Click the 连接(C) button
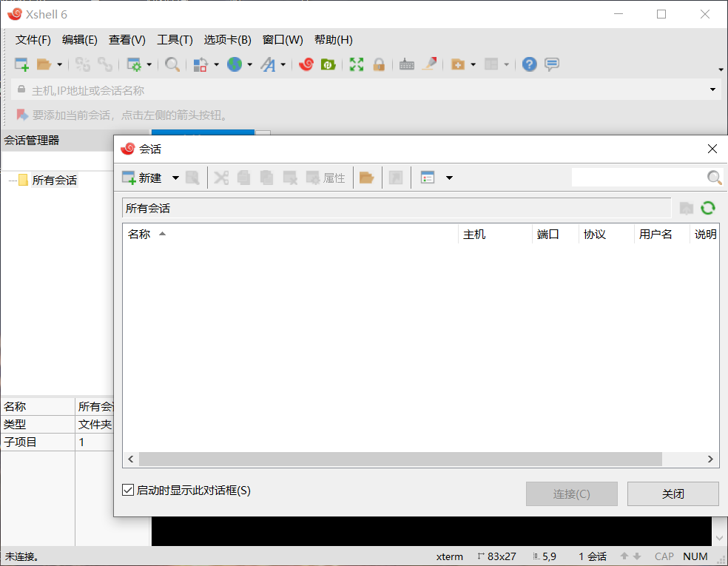The image size is (728, 566). 572,493
